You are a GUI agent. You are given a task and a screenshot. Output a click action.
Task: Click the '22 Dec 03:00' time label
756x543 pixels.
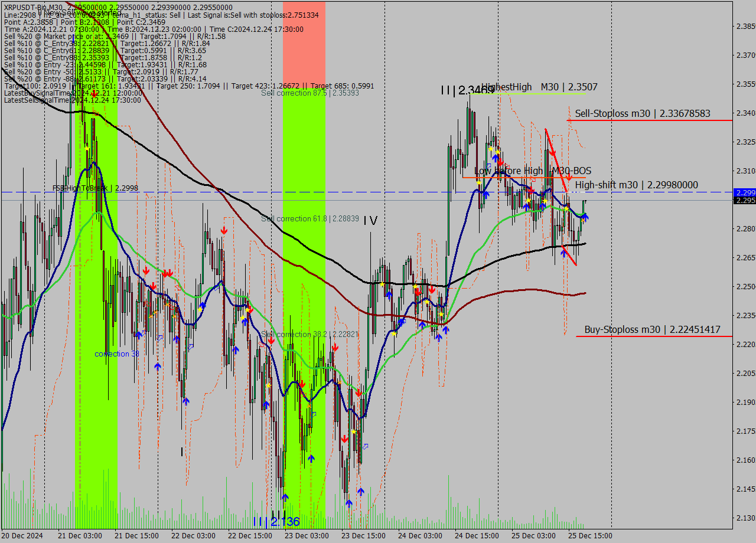tap(193, 536)
